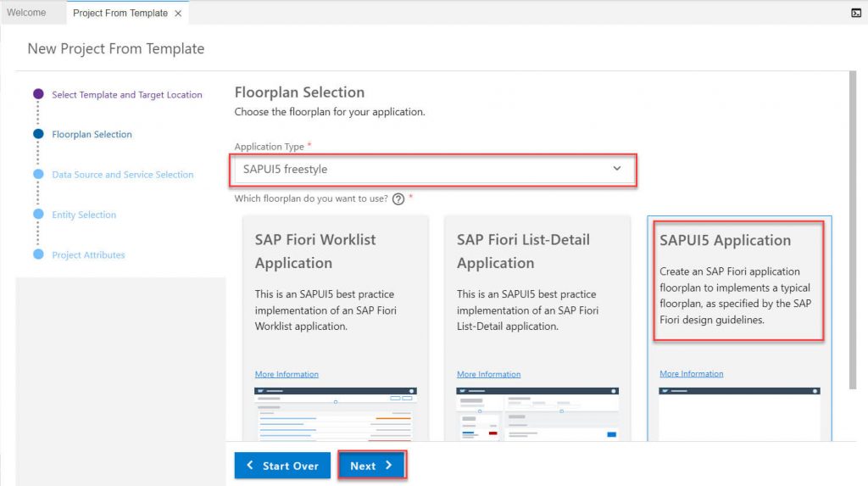868x486 pixels.
Task: Click the Floorplan Selection heading text
Action: (299, 92)
